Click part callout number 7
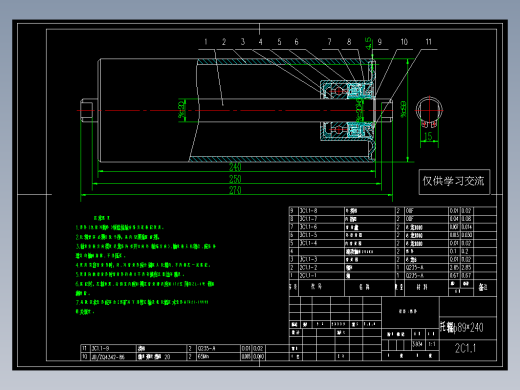 click(329, 42)
